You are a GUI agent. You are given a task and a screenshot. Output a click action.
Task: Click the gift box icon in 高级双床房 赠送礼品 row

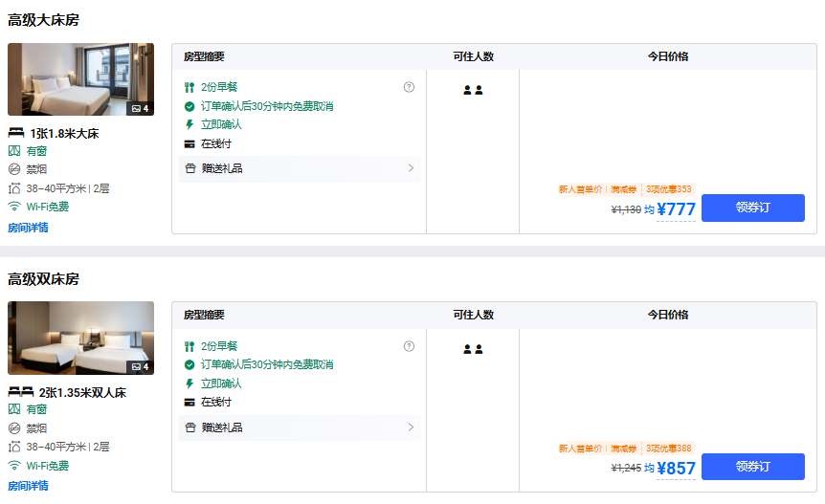pos(190,427)
